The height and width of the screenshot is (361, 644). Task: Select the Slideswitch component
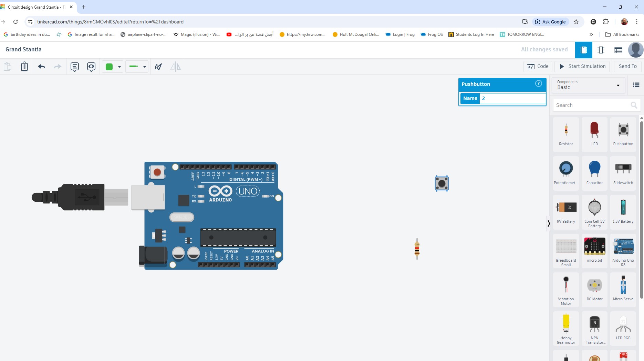[x=623, y=173]
